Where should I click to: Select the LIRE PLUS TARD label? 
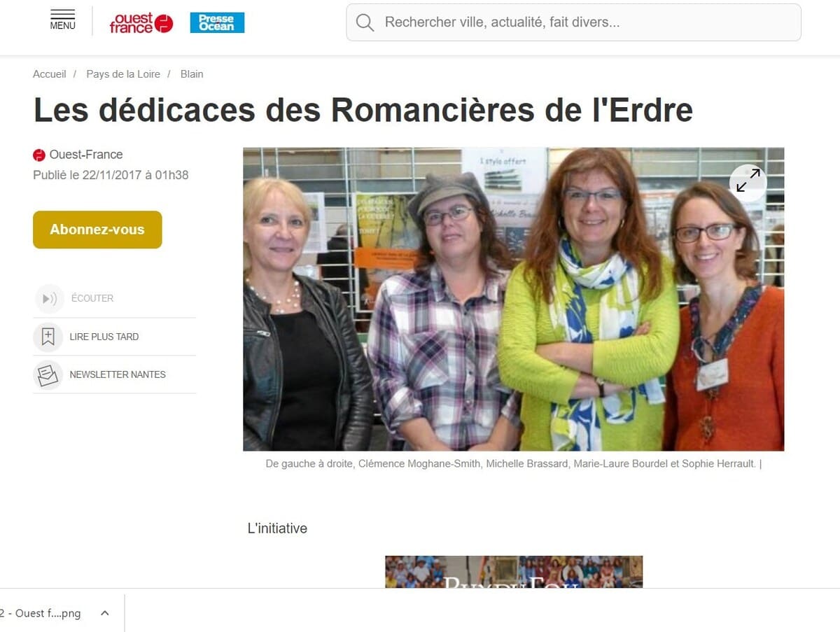(x=104, y=337)
